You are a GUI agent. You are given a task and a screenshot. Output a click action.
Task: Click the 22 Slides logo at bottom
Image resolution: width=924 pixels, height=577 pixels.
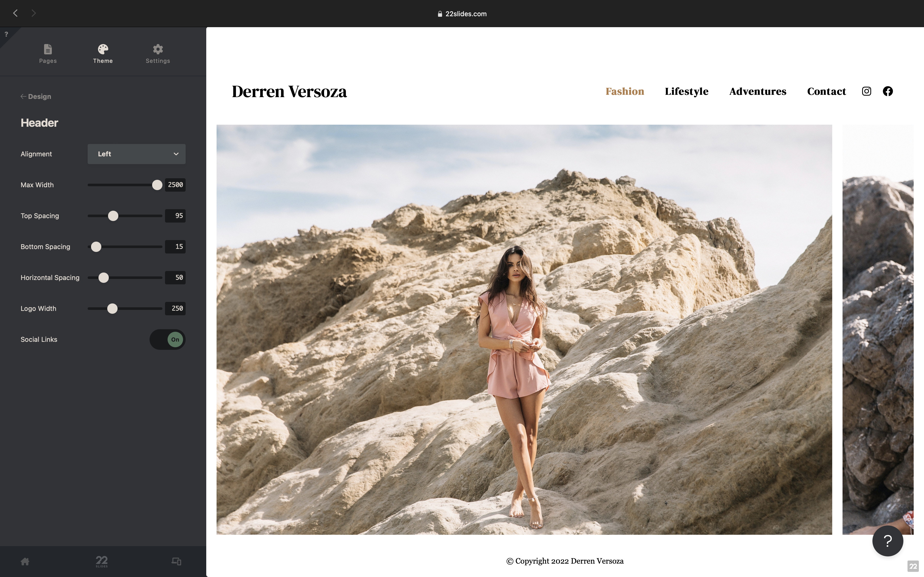click(102, 561)
